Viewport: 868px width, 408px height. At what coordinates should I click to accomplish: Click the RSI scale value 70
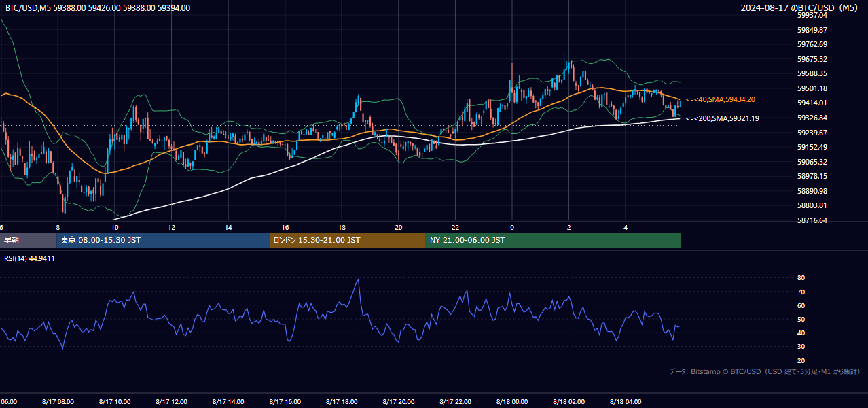coord(801,292)
